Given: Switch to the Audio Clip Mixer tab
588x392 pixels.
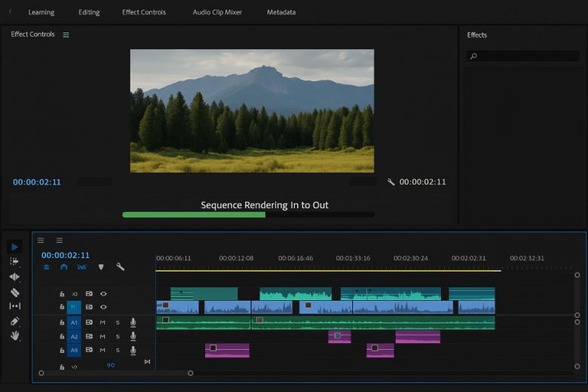Looking at the screenshot, I should (216, 12).
